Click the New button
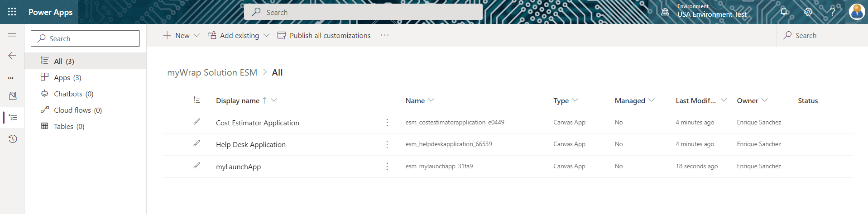 click(176, 35)
